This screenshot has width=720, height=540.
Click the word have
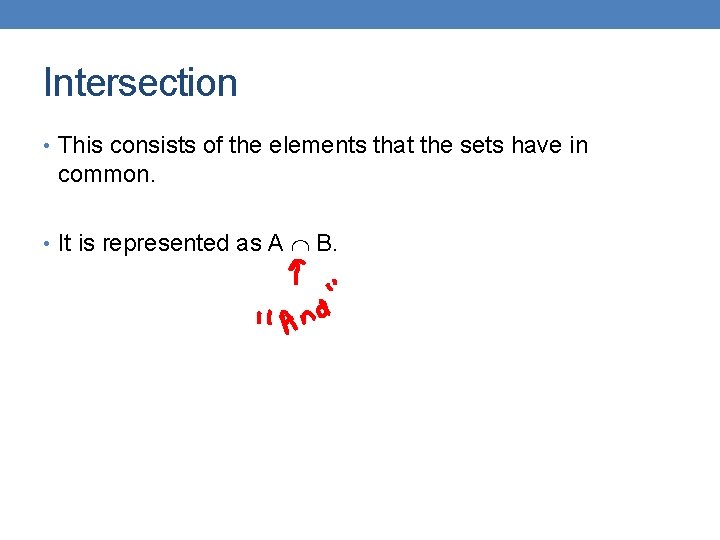click(x=537, y=145)
